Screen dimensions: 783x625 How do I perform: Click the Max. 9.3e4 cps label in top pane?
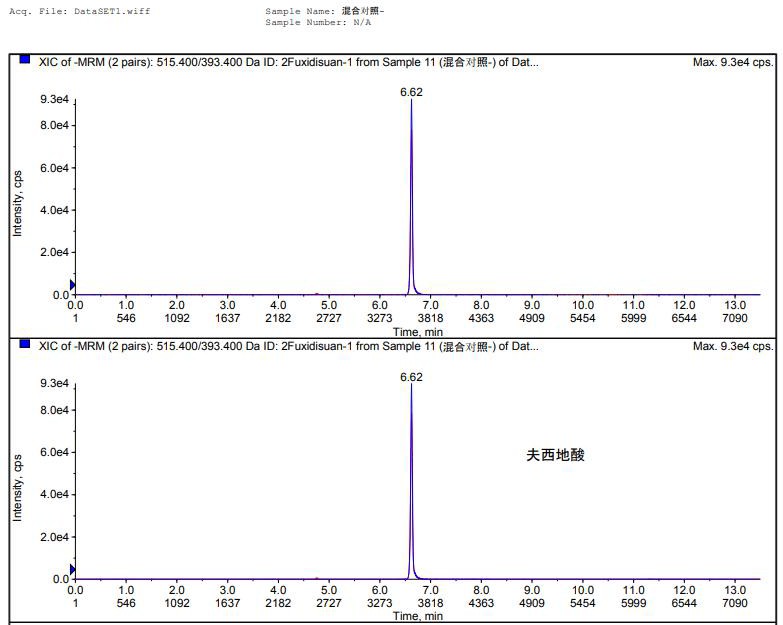coord(732,62)
